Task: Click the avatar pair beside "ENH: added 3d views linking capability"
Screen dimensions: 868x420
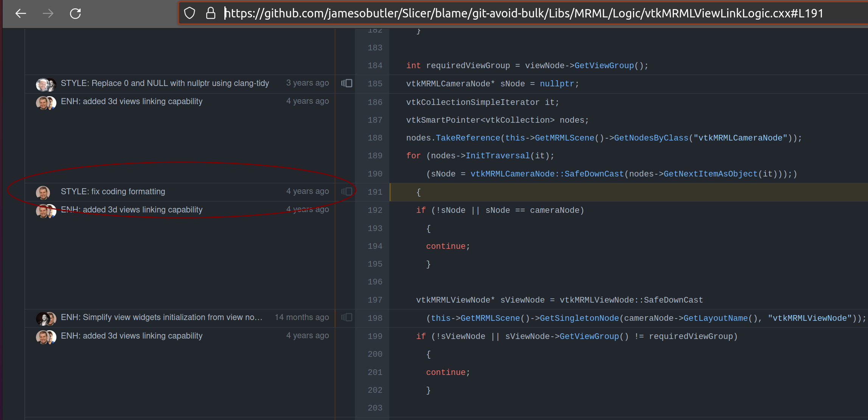Action: click(x=45, y=102)
